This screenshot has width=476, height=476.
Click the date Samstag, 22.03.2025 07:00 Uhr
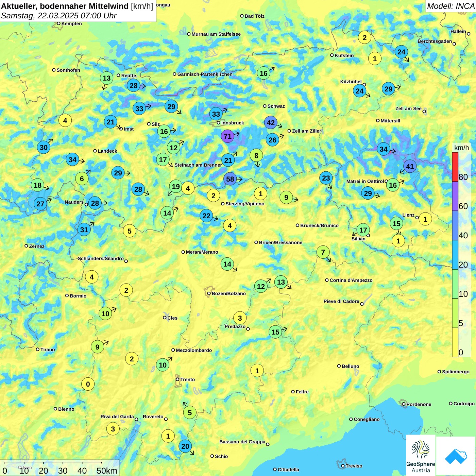[59, 16]
